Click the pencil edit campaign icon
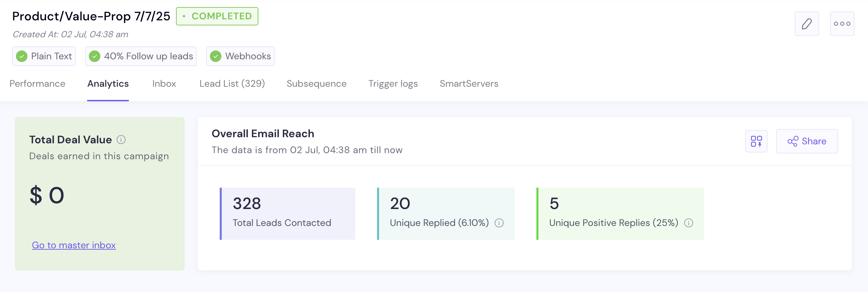Screen dimensions: 868x292 (807, 24)
